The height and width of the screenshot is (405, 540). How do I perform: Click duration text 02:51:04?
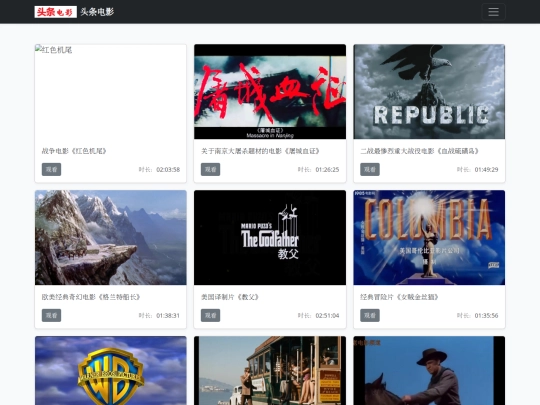tap(327, 315)
